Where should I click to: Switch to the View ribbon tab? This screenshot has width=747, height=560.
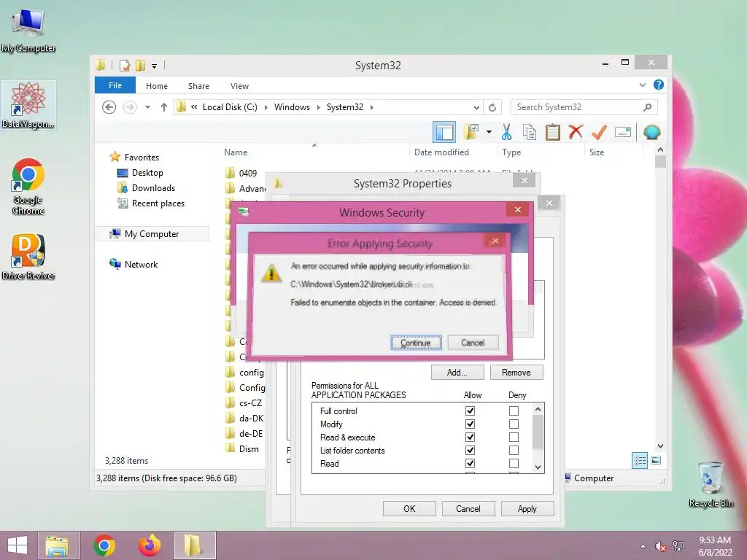[x=239, y=86]
